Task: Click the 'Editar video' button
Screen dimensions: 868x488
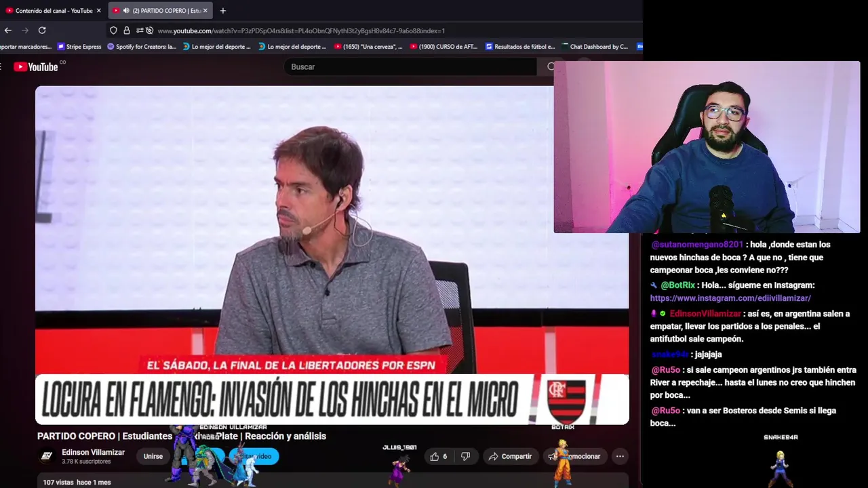Action: click(x=254, y=456)
